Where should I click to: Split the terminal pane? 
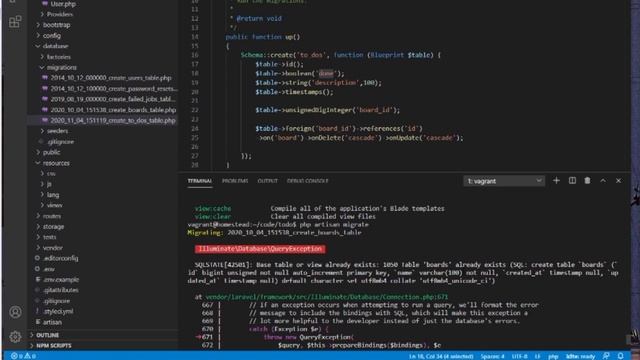(x=572, y=180)
